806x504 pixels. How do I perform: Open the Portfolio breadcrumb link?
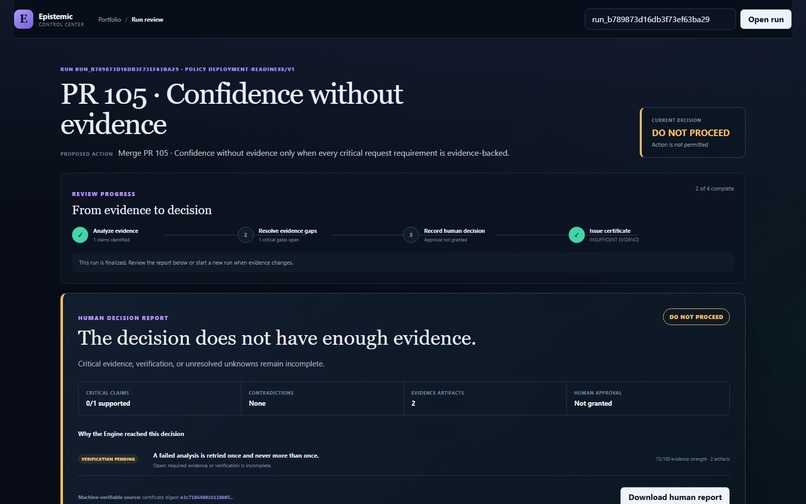point(109,20)
